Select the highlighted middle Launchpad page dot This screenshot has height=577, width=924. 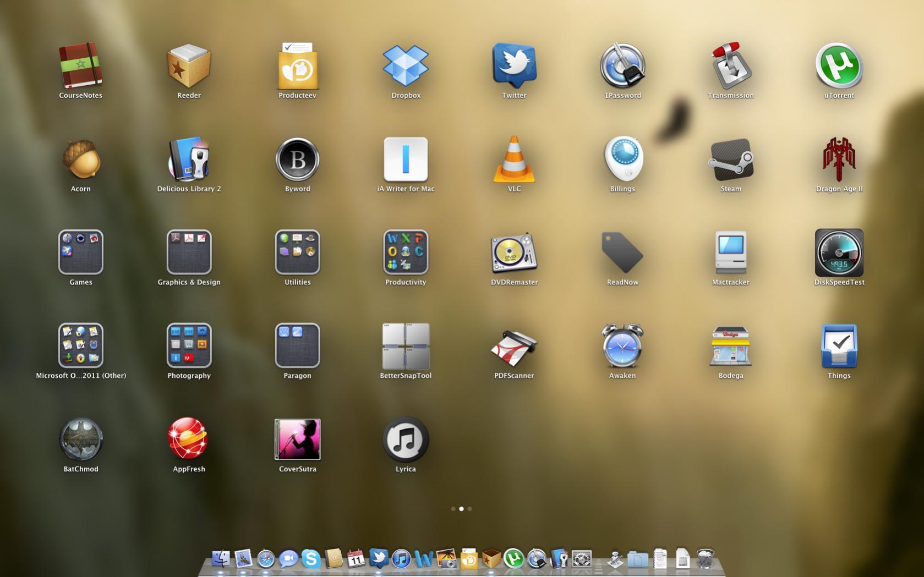click(461, 509)
